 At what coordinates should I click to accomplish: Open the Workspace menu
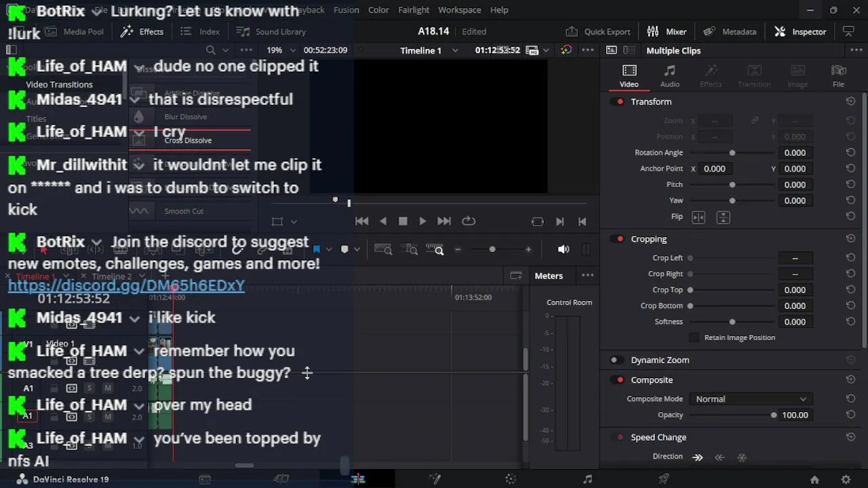tap(459, 9)
